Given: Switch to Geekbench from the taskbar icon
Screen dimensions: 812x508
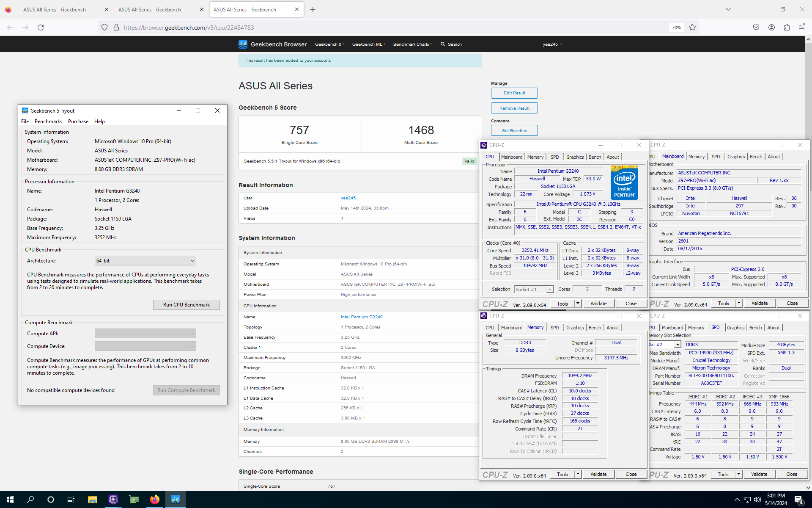Looking at the screenshot, I should coord(175,500).
